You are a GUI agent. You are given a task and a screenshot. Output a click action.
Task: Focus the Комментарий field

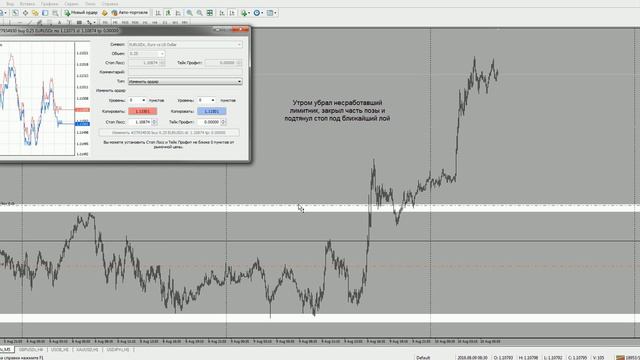pyautogui.click(x=185, y=72)
